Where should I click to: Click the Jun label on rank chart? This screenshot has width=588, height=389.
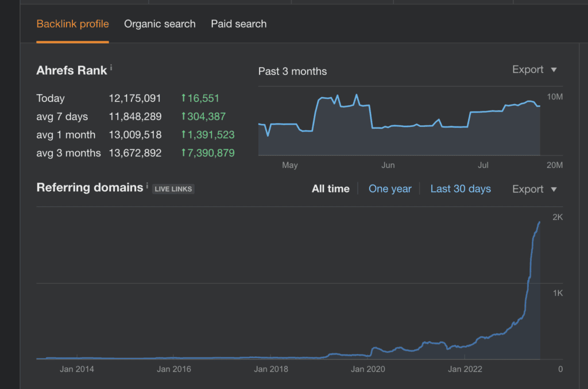coord(388,165)
